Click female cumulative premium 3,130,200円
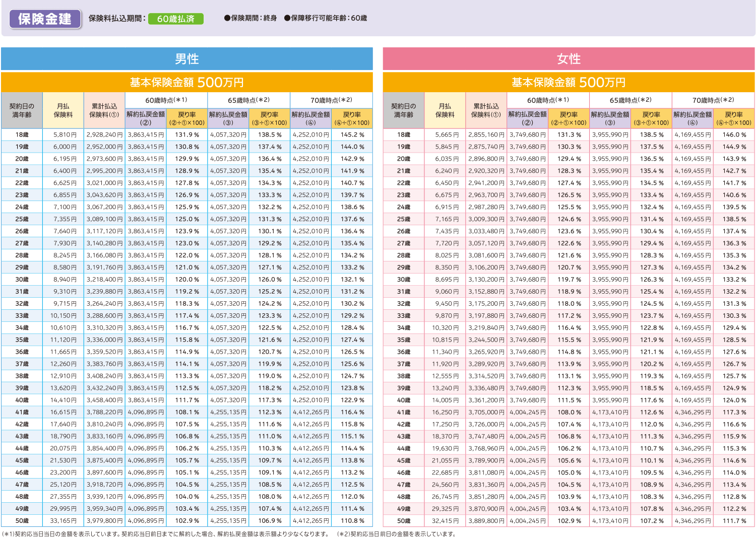 (486, 280)
